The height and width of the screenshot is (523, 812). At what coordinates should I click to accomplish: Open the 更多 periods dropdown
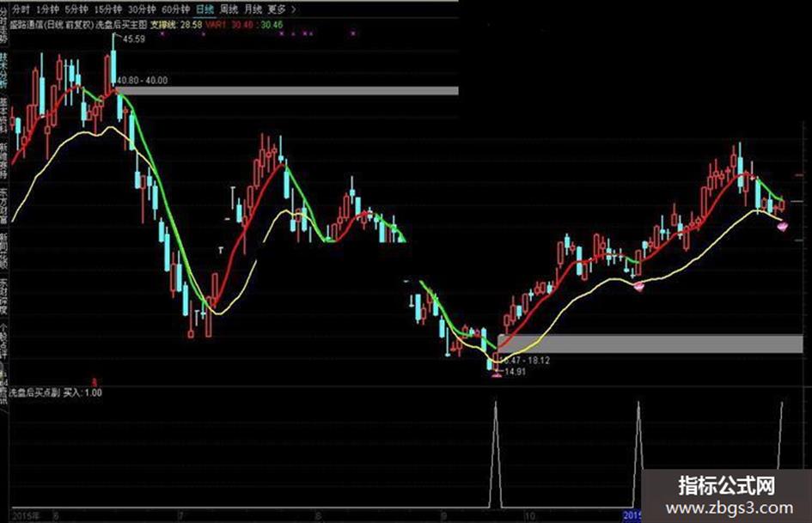[x=277, y=9]
